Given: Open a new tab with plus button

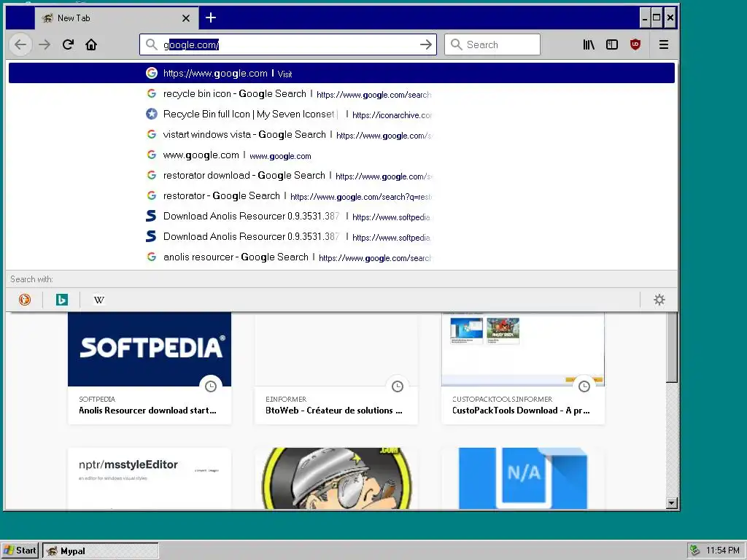Looking at the screenshot, I should pyautogui.click(x=211, y=18).
